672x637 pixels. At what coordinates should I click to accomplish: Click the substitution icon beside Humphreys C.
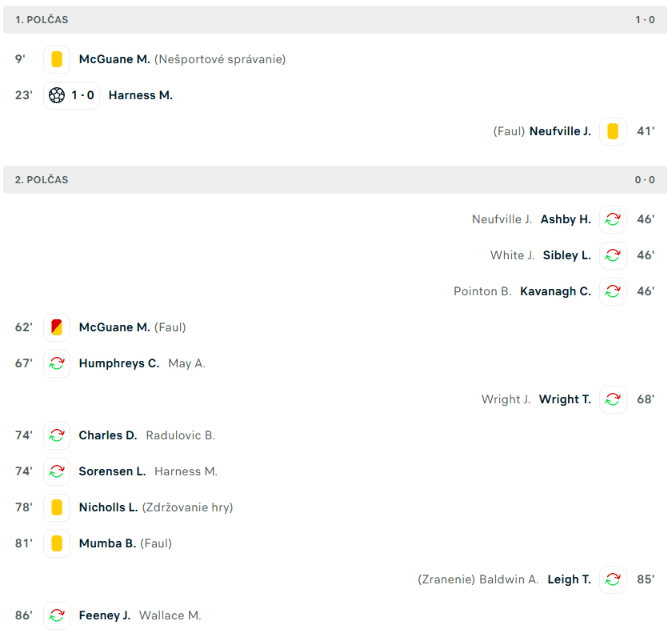(x=57, y=363)
